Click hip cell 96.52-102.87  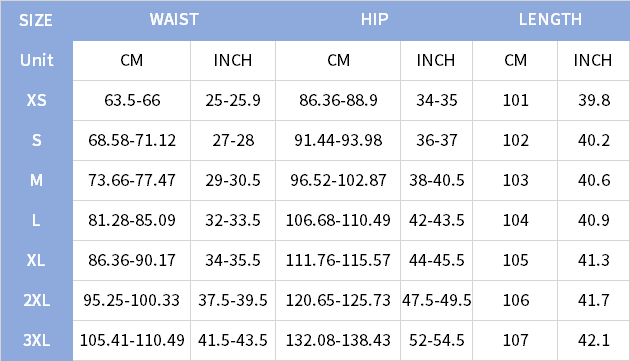pyautogui.click(x=338, y=180)
